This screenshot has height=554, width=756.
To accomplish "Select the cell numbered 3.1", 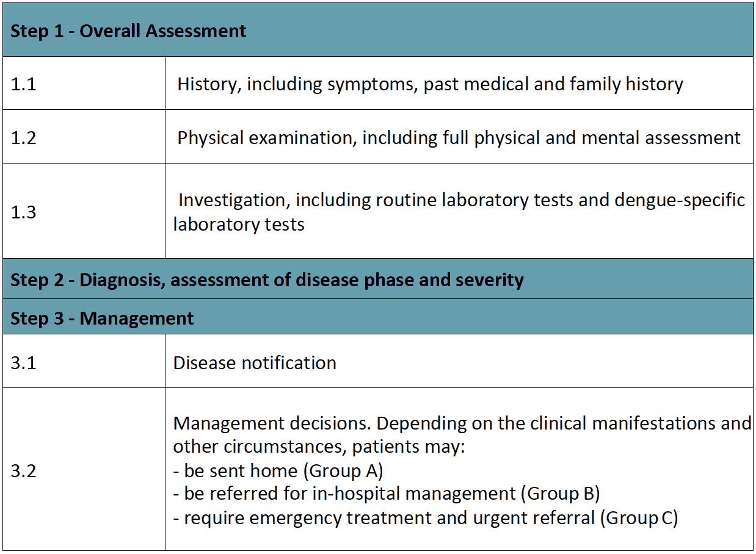I will click(x=24, y=363).
